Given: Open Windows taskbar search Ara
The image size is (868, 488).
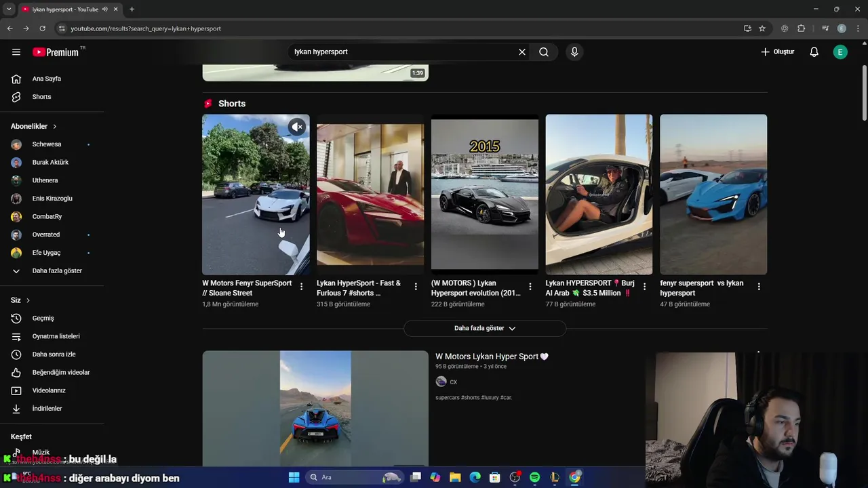Looking at the screenshot, I should tap(355, 477).
